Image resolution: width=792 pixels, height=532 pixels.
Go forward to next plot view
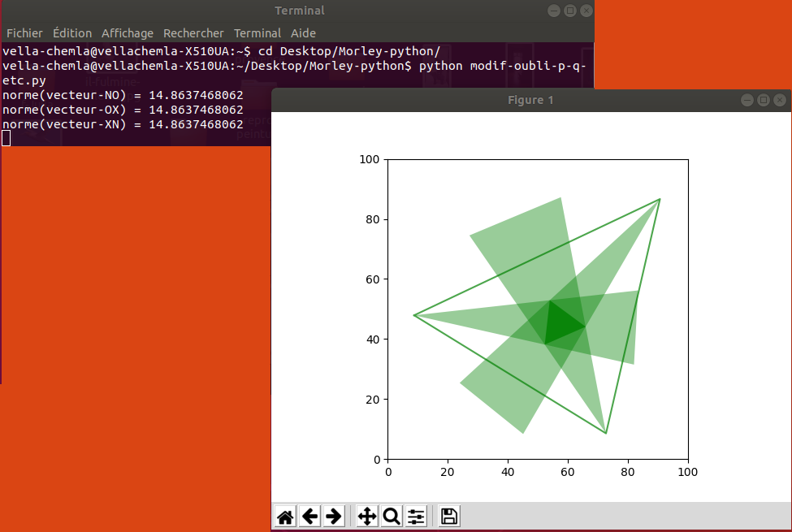tap(333, 517)
